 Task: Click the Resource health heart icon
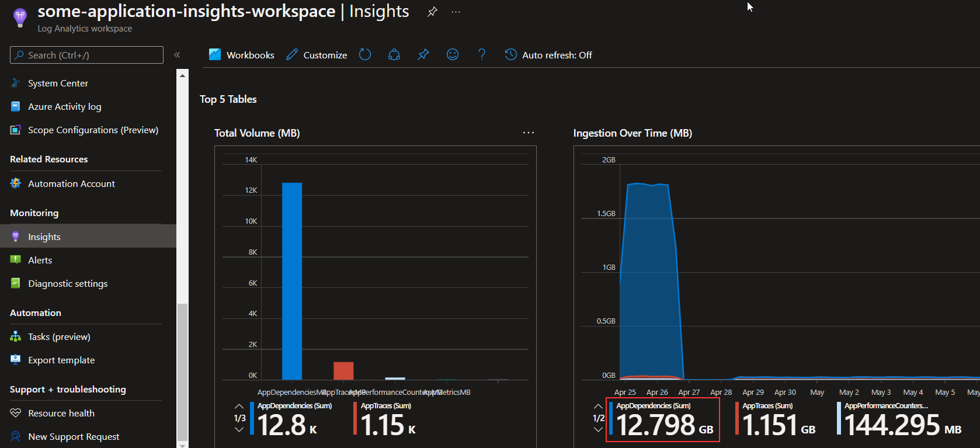pos(16,413)
